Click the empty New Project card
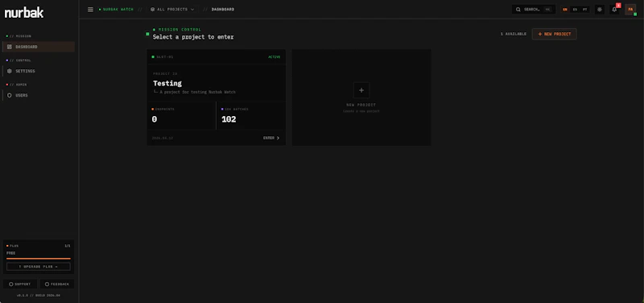Image resolution: width=644 pixels, height=303 pixels. click(x=361, y=98)
